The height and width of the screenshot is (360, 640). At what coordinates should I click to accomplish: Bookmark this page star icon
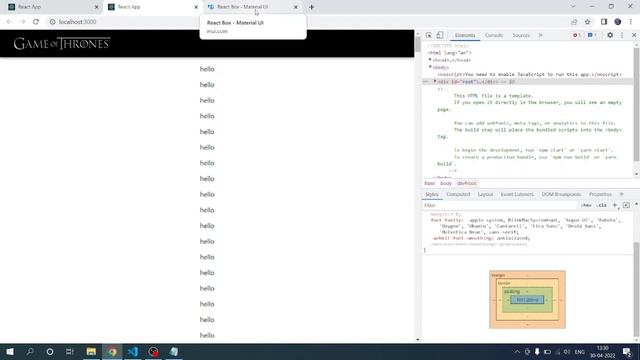pos(587,22)
